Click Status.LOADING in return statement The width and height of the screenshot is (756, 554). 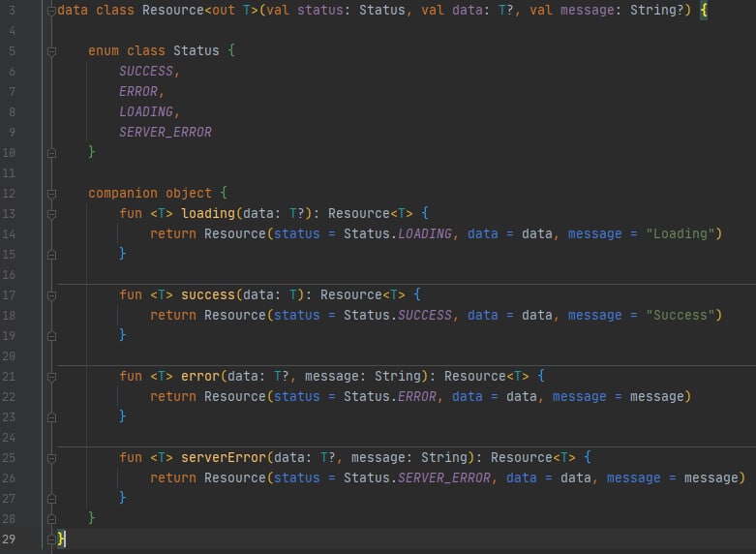pos(397,234)
